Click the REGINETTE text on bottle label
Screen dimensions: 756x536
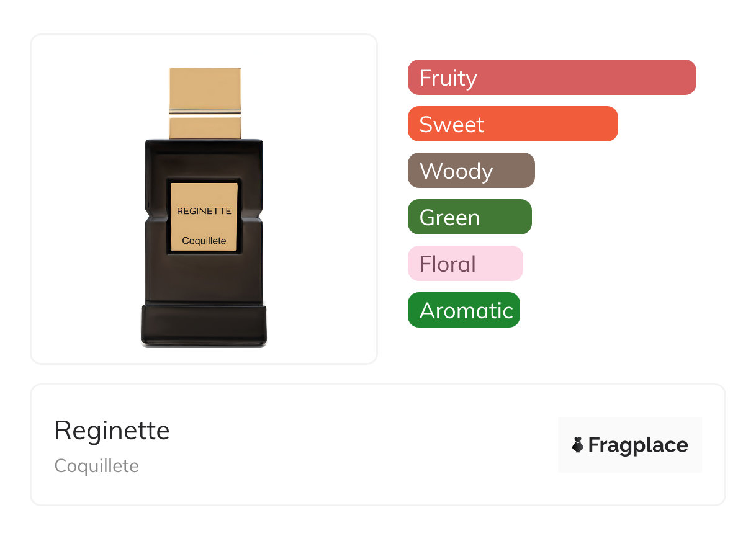204,211
